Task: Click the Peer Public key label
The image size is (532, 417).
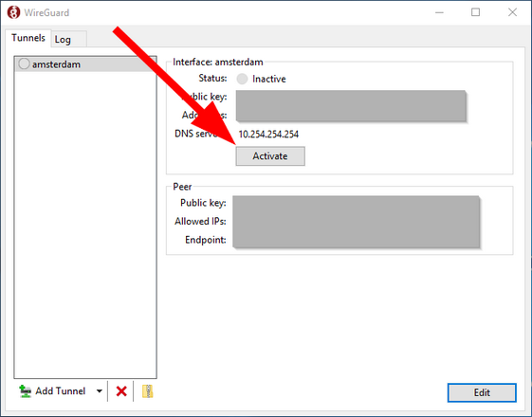Action: (203, 203)
